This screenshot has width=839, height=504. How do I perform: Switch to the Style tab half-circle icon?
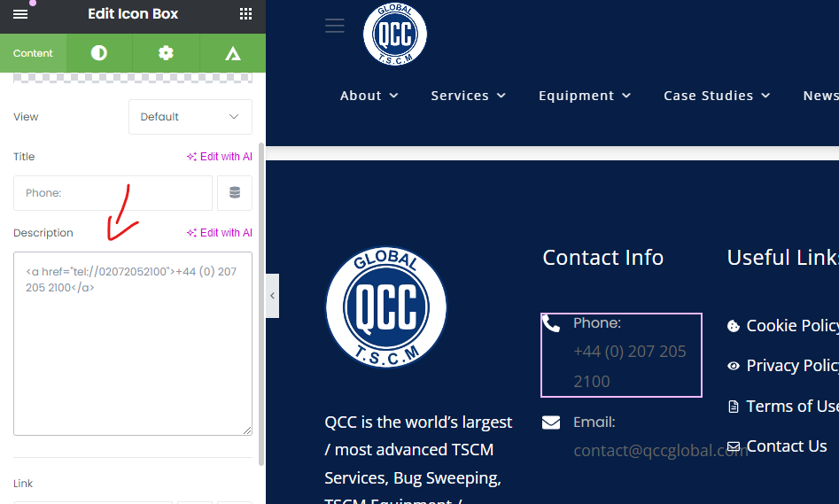pyautogui.click(x=99, y=53)
